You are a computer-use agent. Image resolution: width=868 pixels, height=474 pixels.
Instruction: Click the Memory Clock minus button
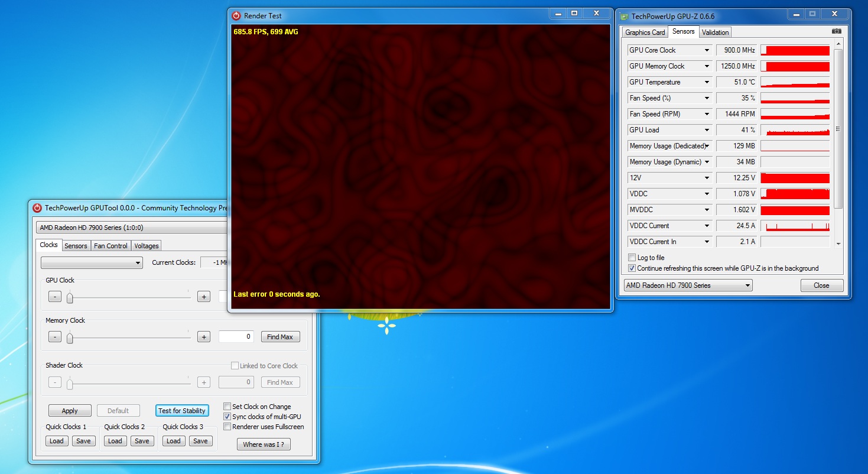point(54,337)
